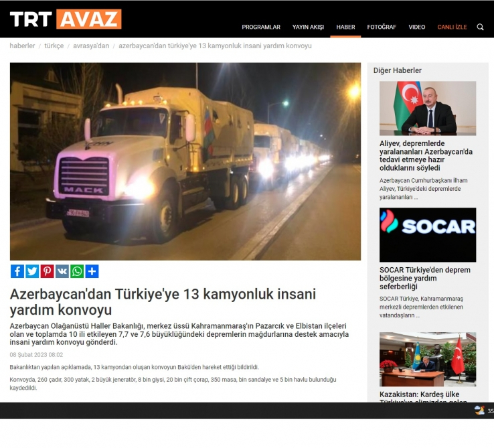Open more sharing options plus icon
Image resolution: width=494 pixels, height=448 pixels.
[x=92, y=271]
